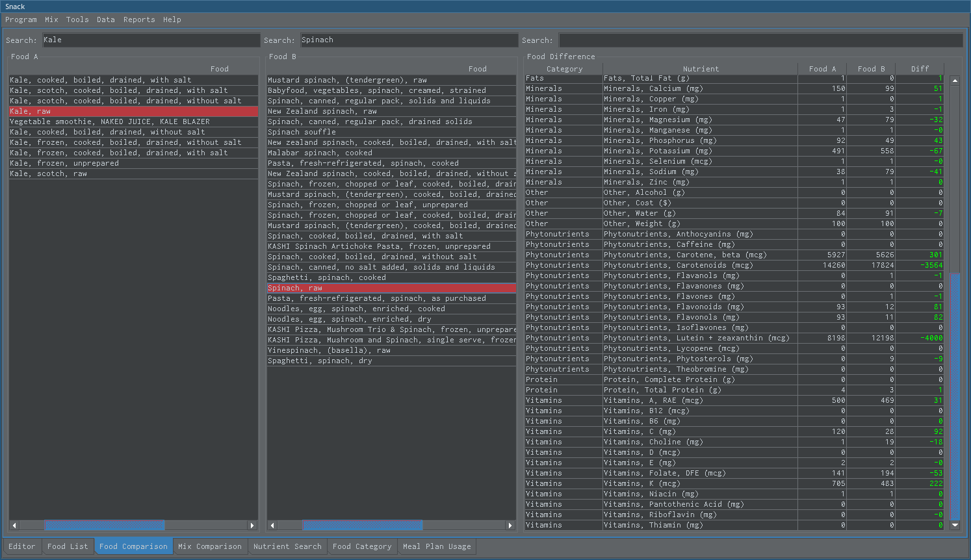
Task: Select 'KASHI Spinach Artichoke Pasta, frozen, unprepared'
Action: pos(391,247)
